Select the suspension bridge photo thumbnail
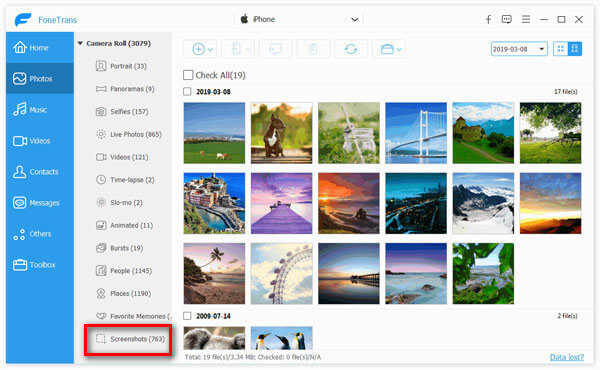The height and width of the screenshot is (370, 600). [416, 133]
